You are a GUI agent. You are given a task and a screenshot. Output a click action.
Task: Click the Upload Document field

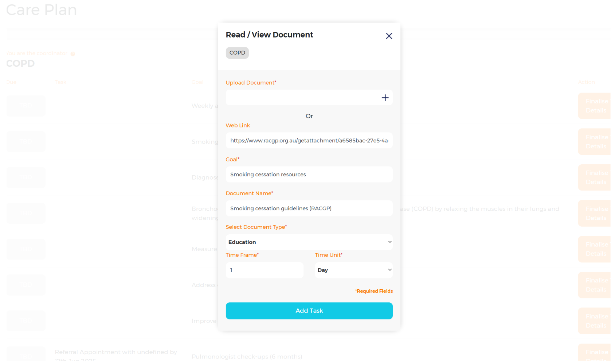pos(302,98)
